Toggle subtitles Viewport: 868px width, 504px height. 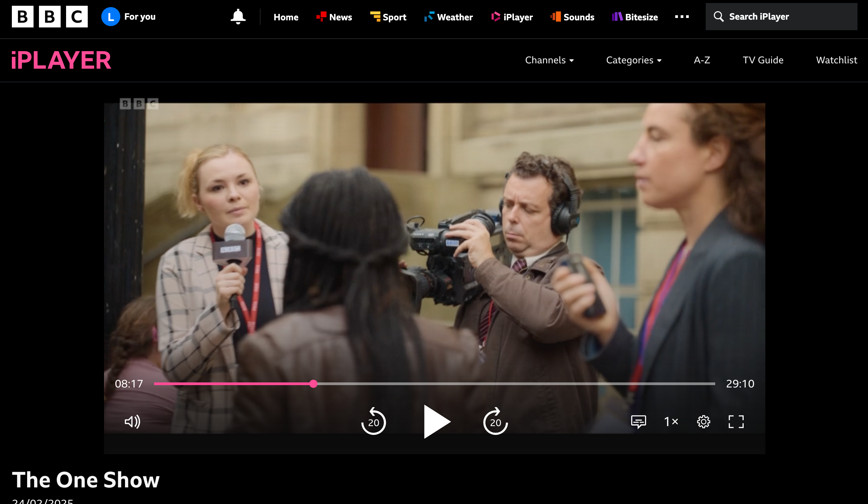pos(638,422)
